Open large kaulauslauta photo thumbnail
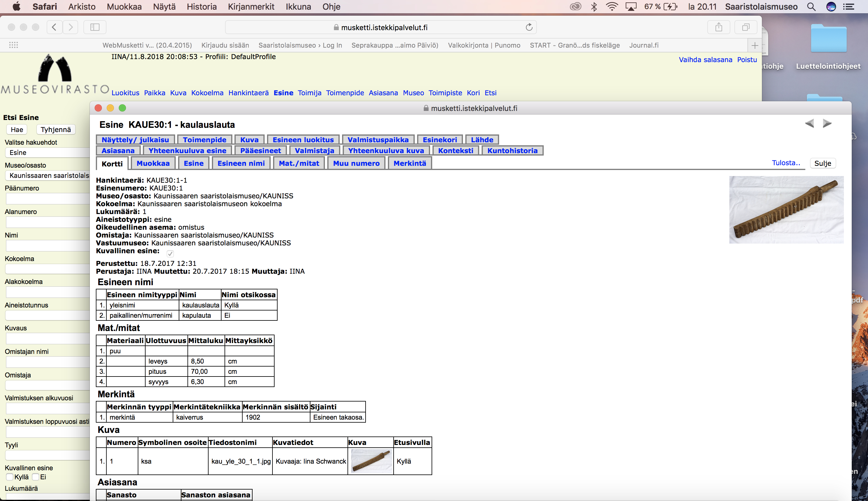Image resolution: width=868 pixels, height=501 pixels. point(786,210)
